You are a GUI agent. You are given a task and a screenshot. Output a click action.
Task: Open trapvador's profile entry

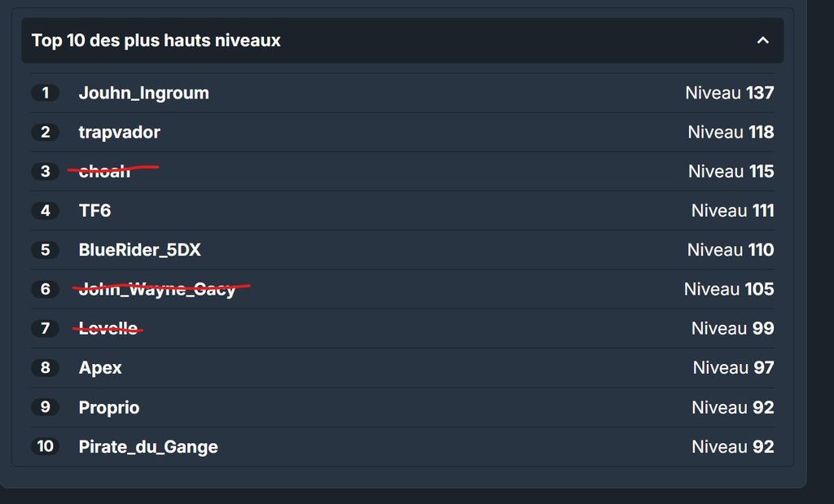click(119, 133)
